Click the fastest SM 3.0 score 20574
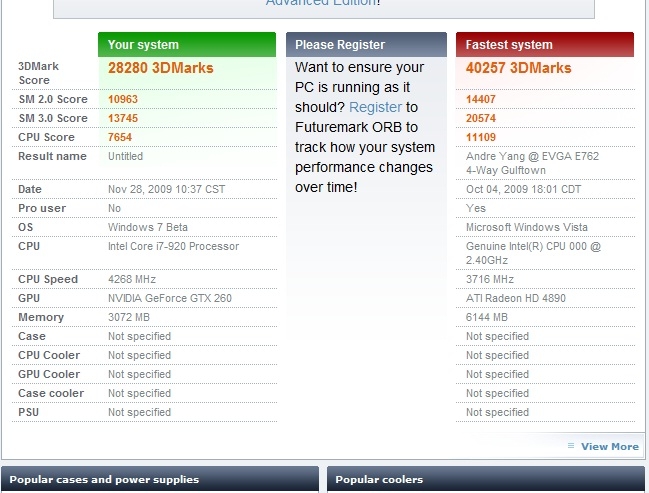The width and height of the screenshot is (649, 493). 485,119
